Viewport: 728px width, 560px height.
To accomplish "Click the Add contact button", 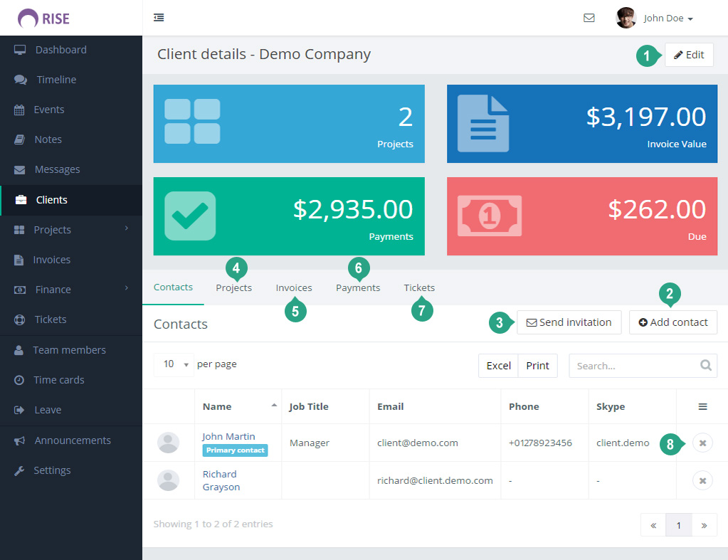I will pos(673,322).
